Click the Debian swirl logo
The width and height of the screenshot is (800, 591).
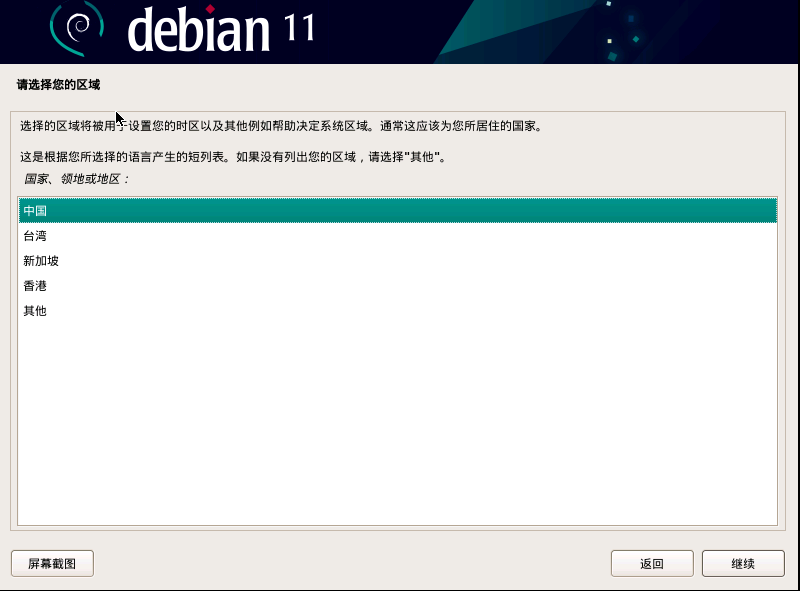(x=77, y=30)
